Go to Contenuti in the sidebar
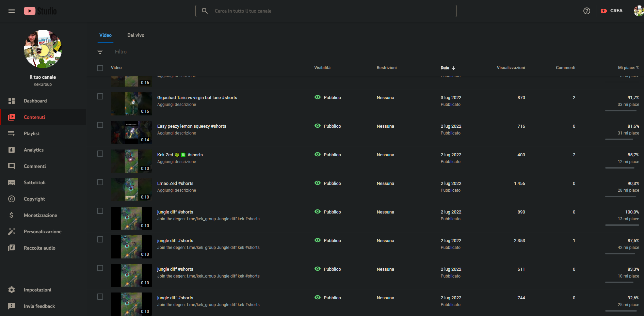Image resolution: width=644 pixels, height=316 pixels. point(43,117)
